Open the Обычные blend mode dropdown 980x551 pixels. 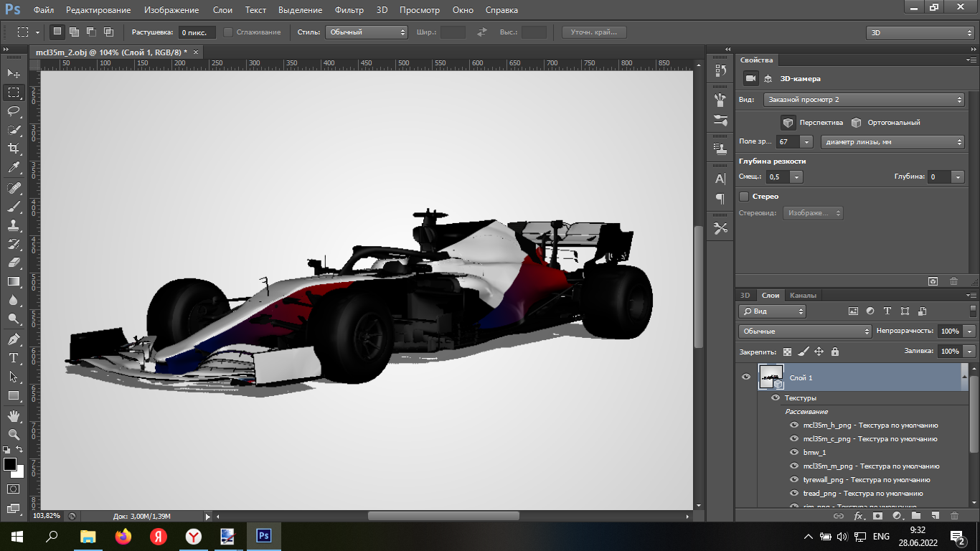coord(805,331)
